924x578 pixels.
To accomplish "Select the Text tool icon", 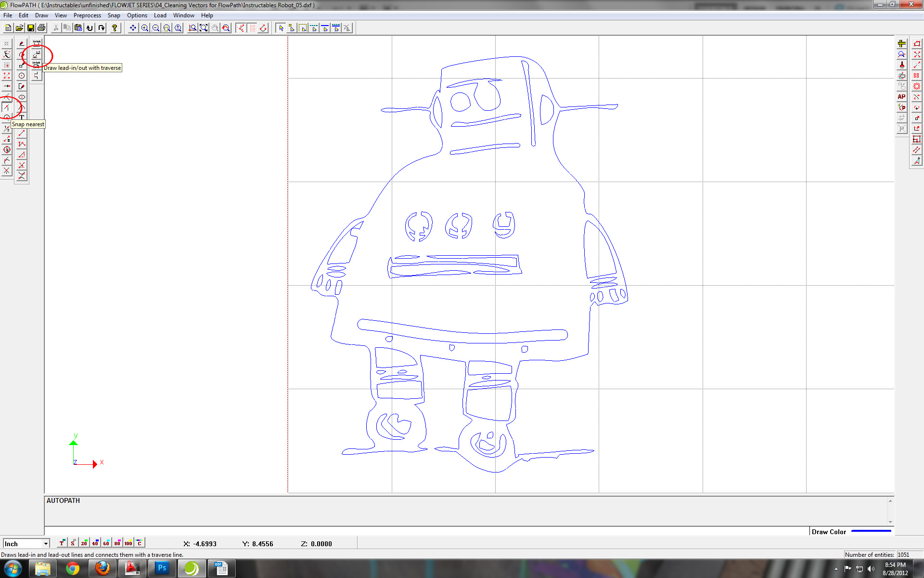I will click(22, 117).
